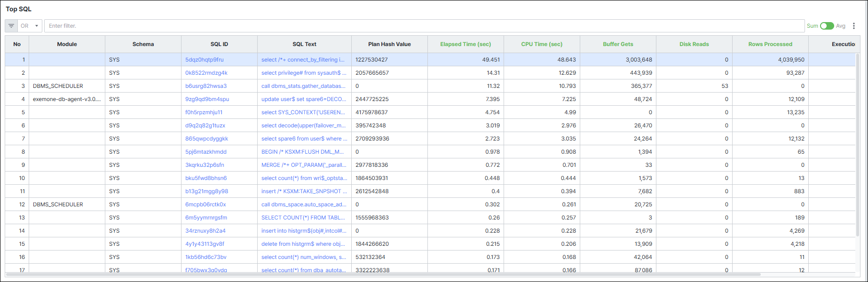Click the horizontal scrollbar at table bottom
868x282 pixels.
coord(383,274)
